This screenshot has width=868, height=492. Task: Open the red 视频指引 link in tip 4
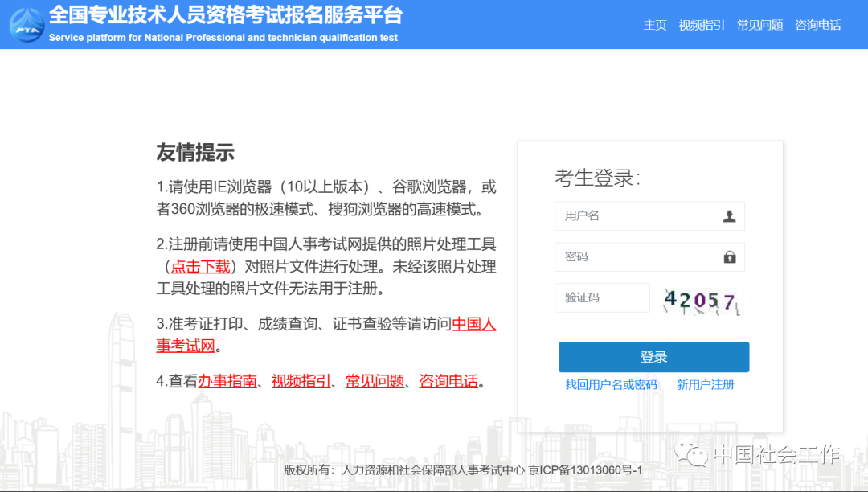[301, 381]
